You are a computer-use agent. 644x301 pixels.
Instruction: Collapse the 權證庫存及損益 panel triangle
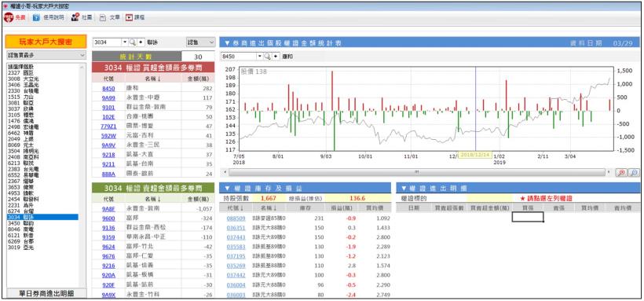[227, 189]
